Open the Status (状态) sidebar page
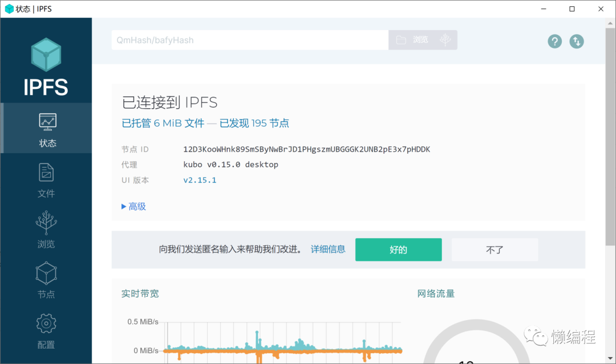The height and width of the screenshot is (364, 616). coord(46,128)
